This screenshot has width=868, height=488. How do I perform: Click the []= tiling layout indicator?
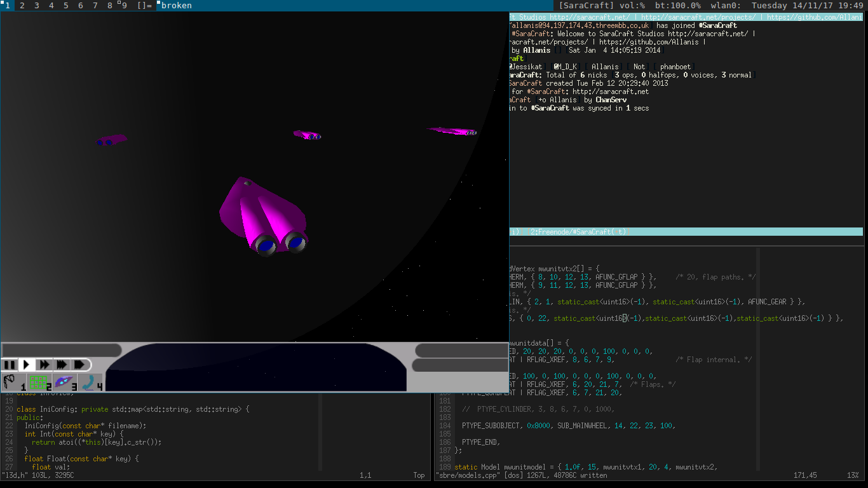coord(144,6)
